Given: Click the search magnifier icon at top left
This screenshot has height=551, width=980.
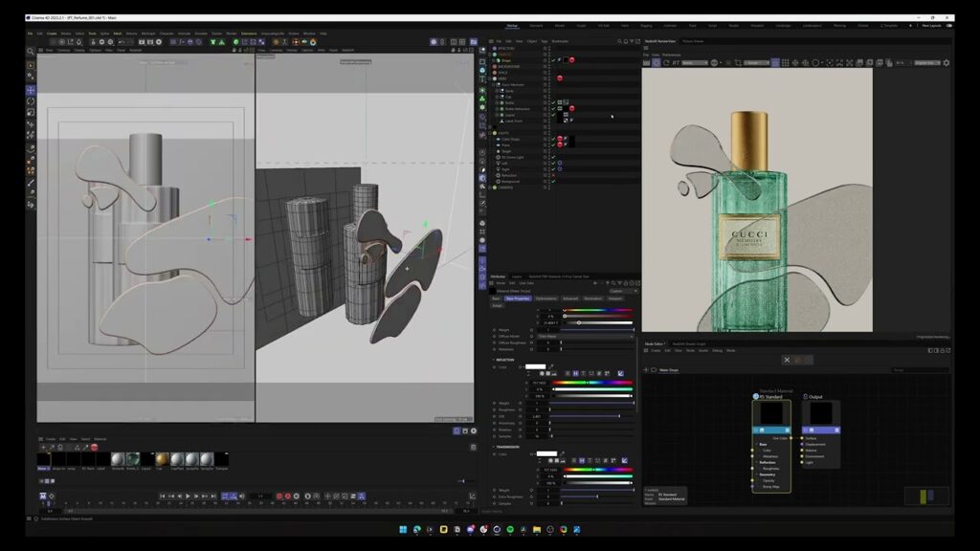Looking at the screenshot, I should 31,52.
